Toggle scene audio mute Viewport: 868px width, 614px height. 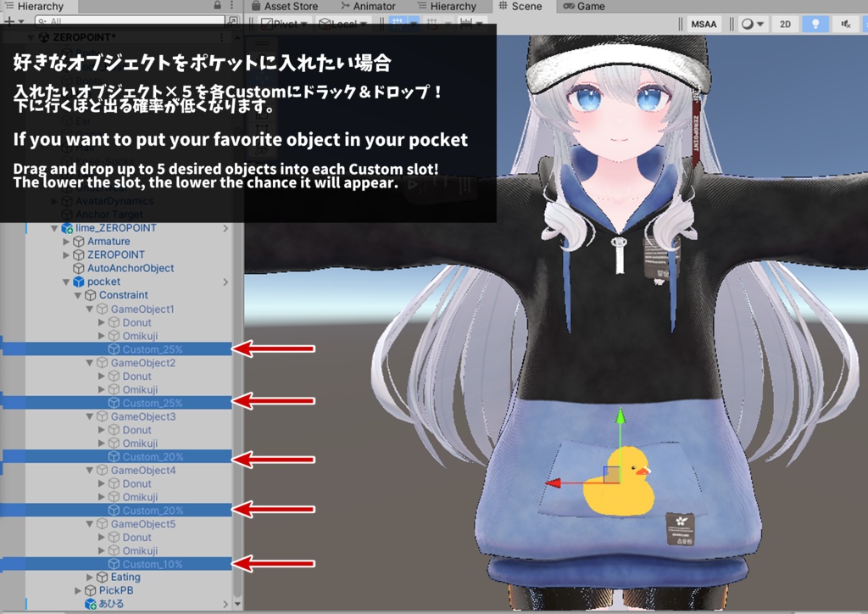click(846, 24)
